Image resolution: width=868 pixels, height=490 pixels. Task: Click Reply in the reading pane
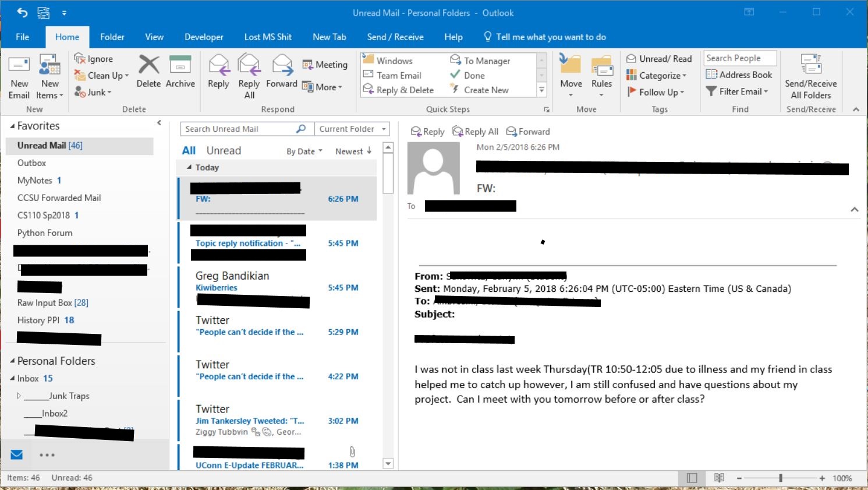[427, 132]
